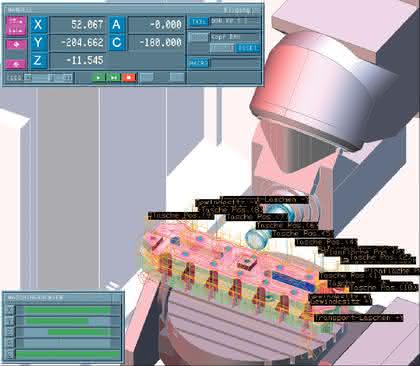
Task: Click the Y coordinate value -204.662
Action: [x=77, y=43]
